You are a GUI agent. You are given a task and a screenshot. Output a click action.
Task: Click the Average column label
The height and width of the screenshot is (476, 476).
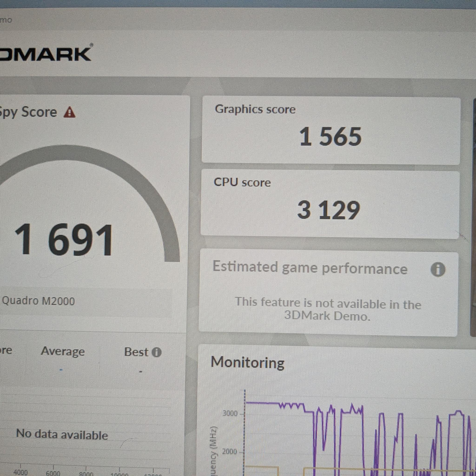(x=63, y=352)
